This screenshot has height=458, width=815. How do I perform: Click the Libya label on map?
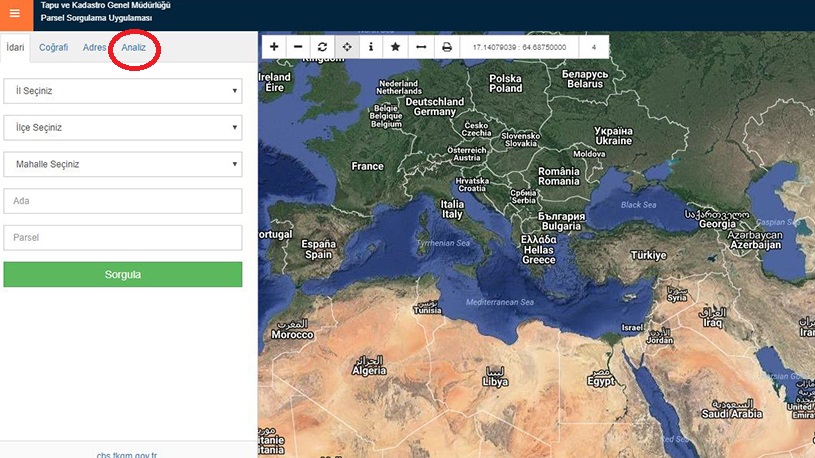point(495,377)
